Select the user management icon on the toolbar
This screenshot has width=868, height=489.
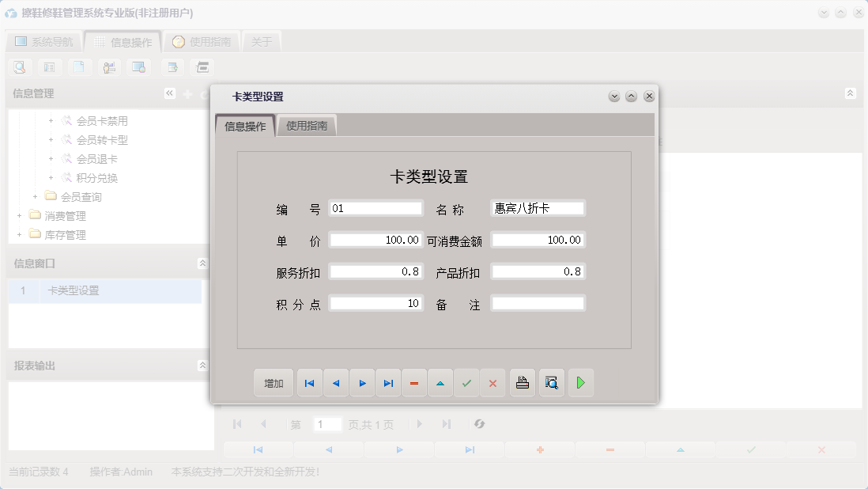point(109,66)
